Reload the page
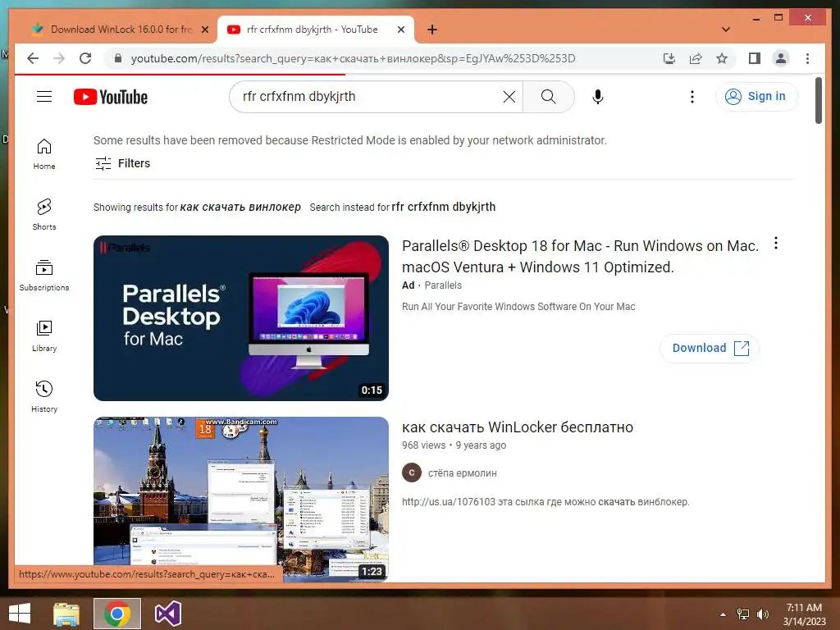This screenshot has height=630, width=840. coord(85,58)
